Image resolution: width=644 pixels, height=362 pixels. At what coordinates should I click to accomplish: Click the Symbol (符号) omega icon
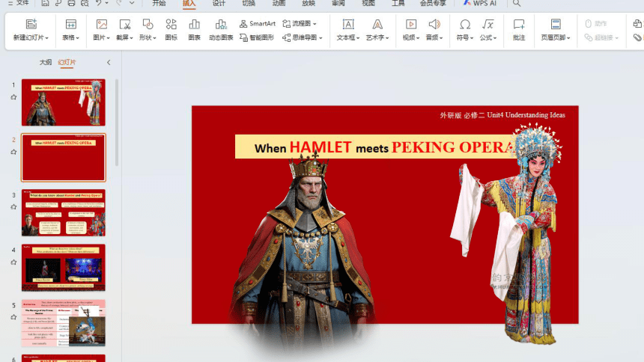(x=465, y=24)
